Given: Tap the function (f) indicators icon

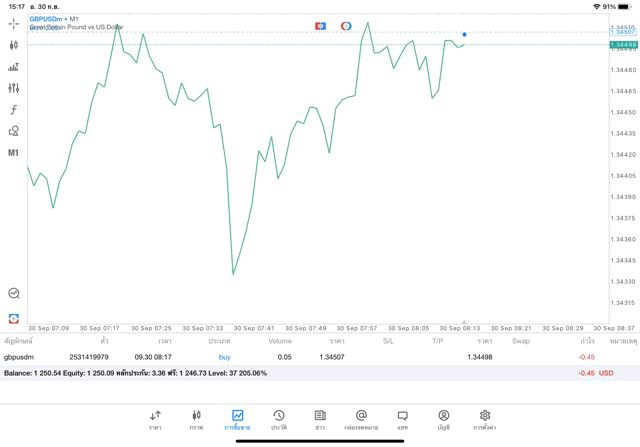Looking at the screenshot, I should click(x=13, y=110).
